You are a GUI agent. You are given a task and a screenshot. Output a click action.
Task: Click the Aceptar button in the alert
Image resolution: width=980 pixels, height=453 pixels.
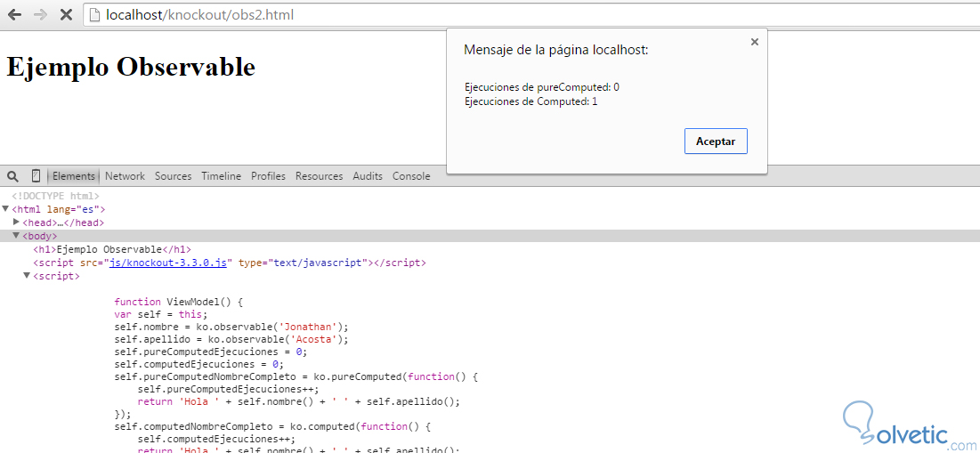click(716, 142)
